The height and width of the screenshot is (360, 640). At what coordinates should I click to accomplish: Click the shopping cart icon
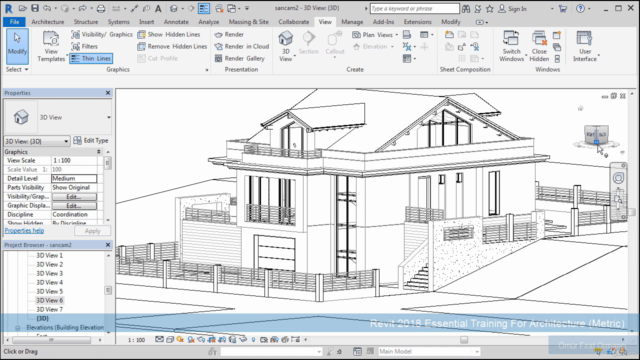pos(563,9)
